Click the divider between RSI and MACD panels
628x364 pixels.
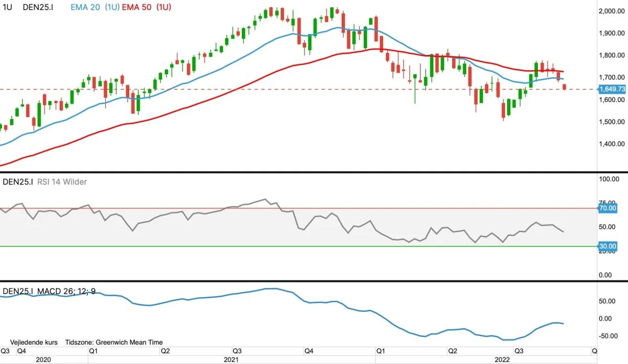(314, 281)
